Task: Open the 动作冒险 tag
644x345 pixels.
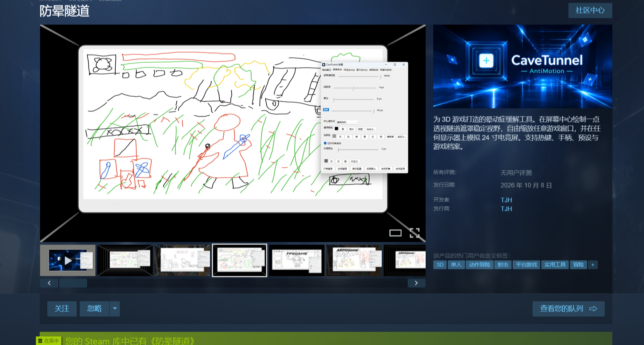Action: click(479, 265)
